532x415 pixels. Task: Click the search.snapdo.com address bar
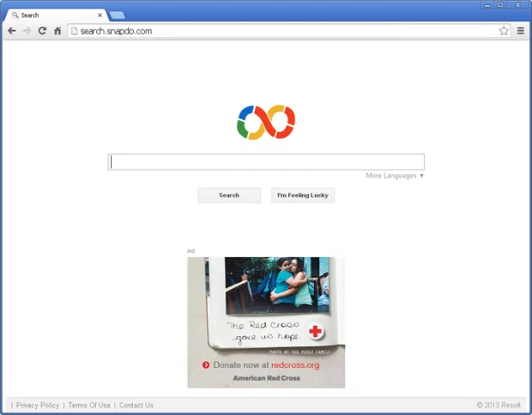pyautogui.click(x=288, y=31)
